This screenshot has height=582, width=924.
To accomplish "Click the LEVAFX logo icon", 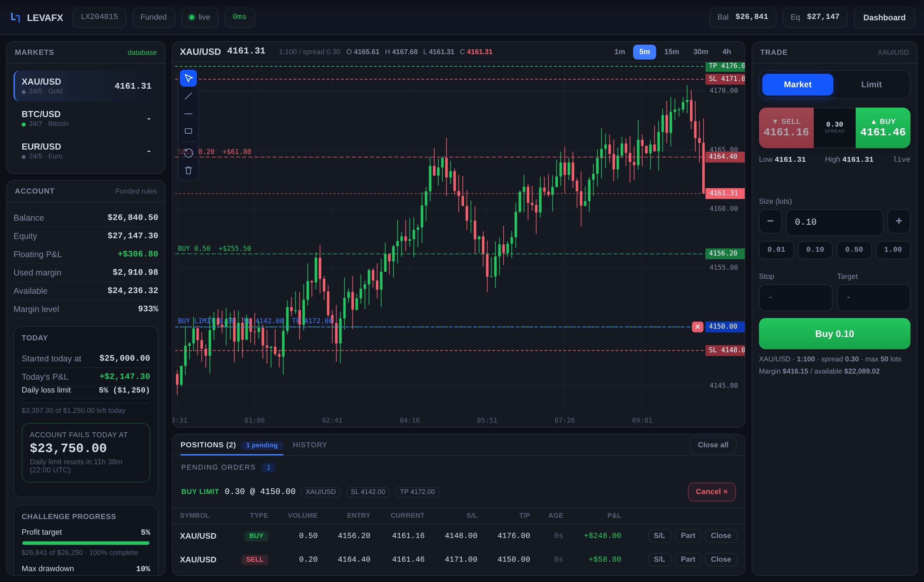I will pos(15,17).
